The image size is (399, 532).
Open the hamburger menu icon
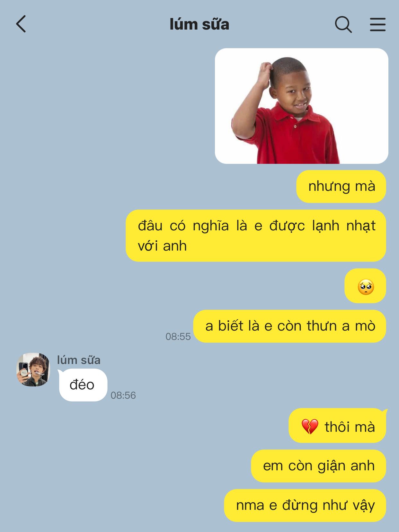[x=377, y=24]
